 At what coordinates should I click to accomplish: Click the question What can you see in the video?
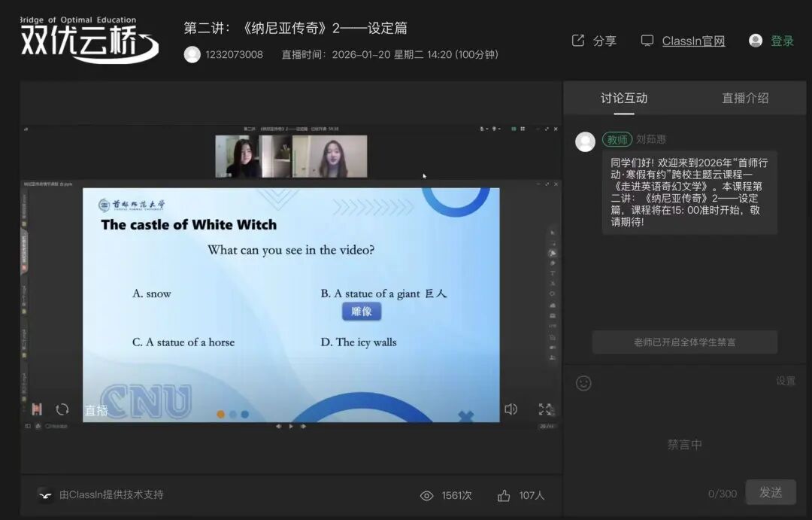pyautogui.click(x=291, y=250)
